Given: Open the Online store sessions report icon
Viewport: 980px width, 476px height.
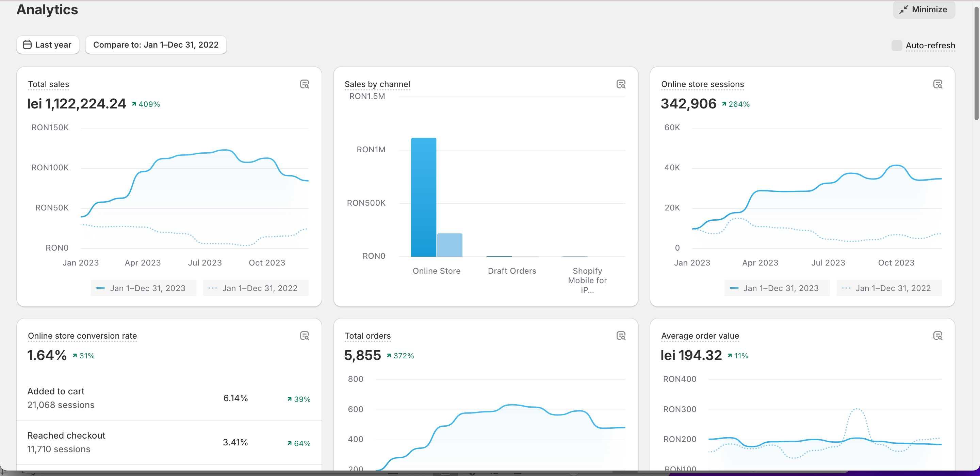Looking at the screenshot, I should click(x=938, y=84).
